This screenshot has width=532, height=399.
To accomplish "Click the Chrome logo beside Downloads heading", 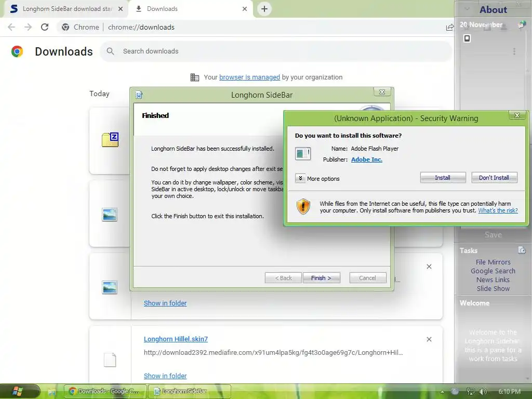I will (x=17, y=51).
